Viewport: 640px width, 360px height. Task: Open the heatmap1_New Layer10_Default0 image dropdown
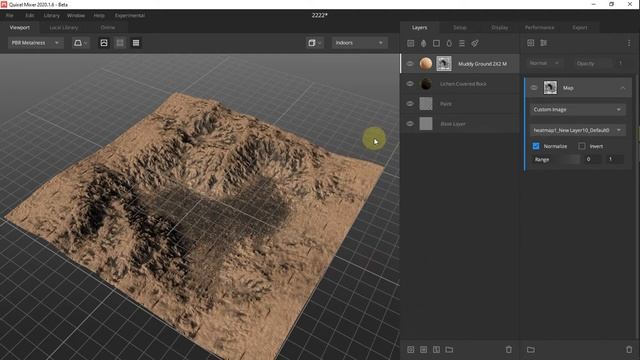click(x=578, y=130)
